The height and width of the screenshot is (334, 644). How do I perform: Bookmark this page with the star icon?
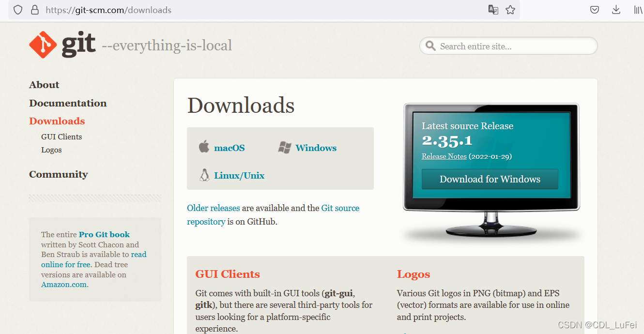pyautogui.click(x=510, y=10)
